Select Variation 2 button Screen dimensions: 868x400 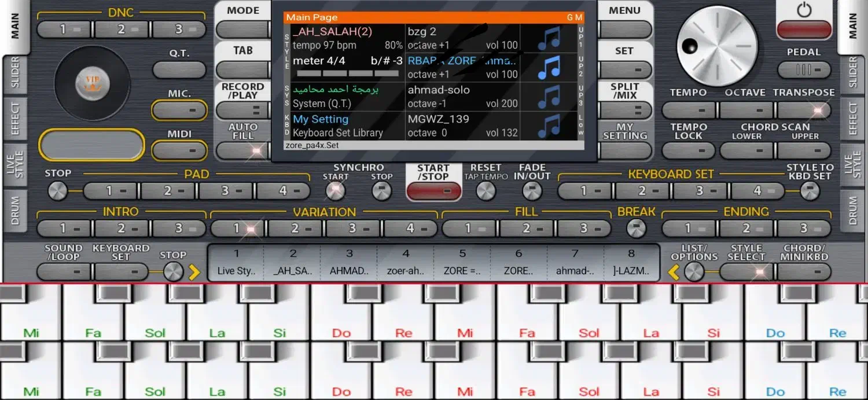click(x=296, y=229)
